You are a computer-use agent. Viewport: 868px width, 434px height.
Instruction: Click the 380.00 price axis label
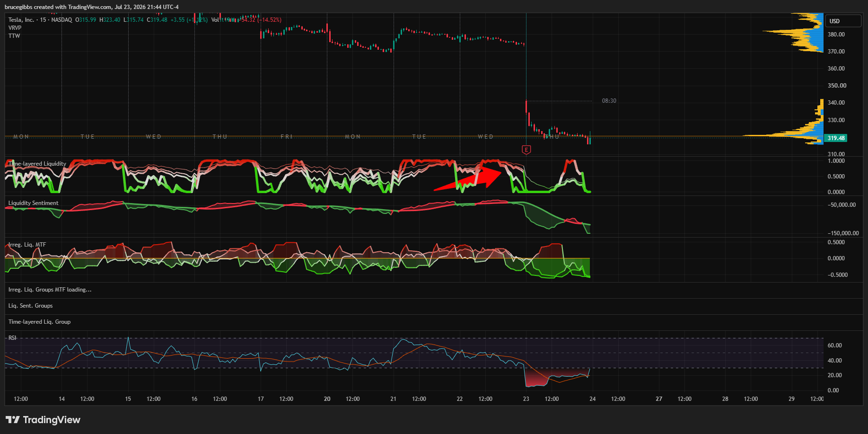(836, 34)
